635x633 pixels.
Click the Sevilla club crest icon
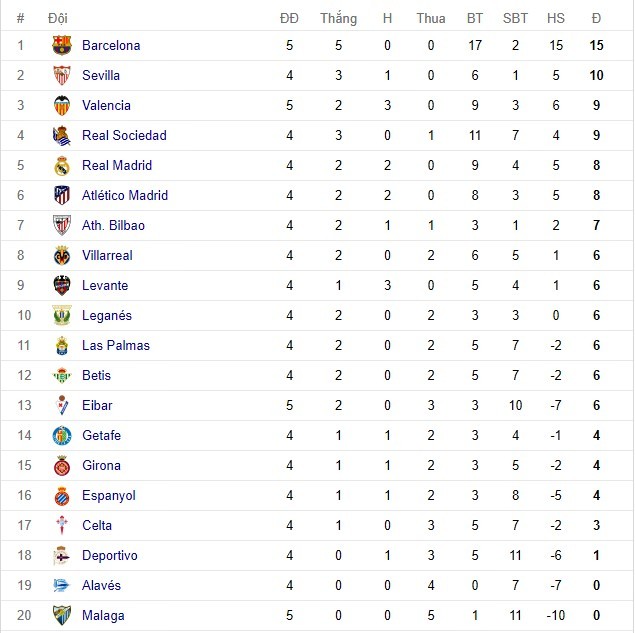coord(62,75)
